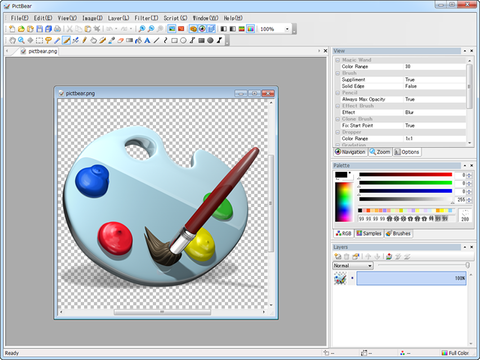This screenshot has height=360, width=480.
Task: Click the layer thumbnail in Layers panel
Action: click(340, 278)
